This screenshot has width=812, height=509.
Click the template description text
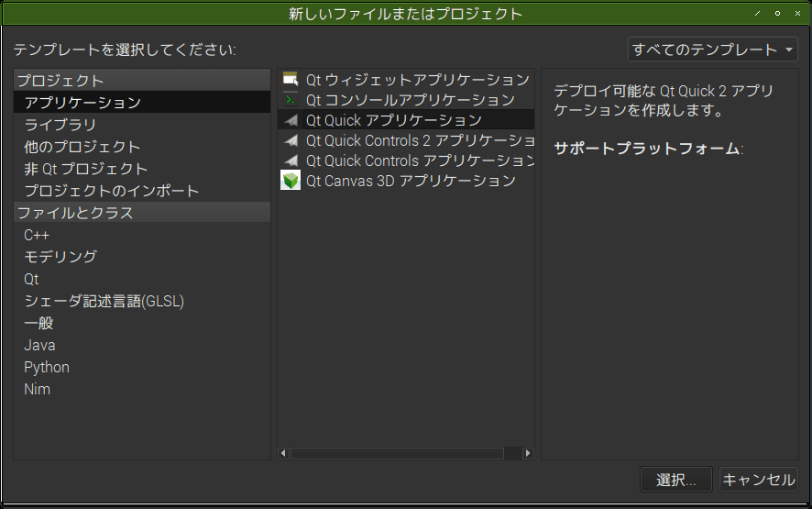pyautogui.click(x=664, y=101)
